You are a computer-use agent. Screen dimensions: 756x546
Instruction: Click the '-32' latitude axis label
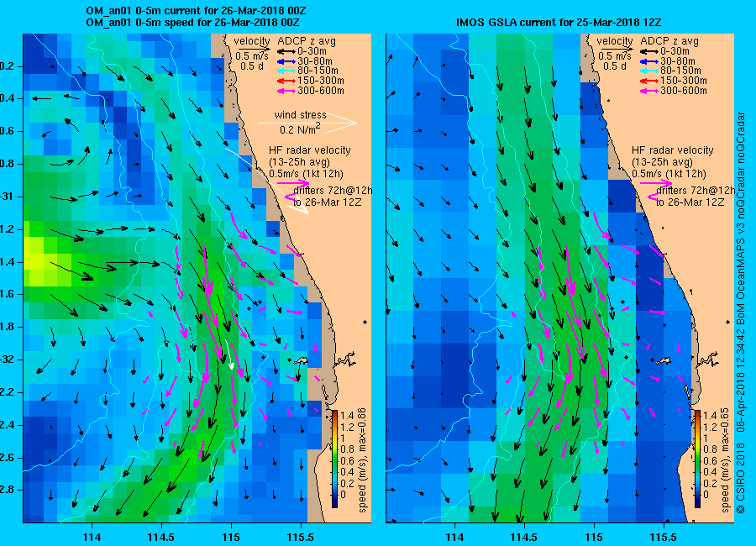click(8, 360)
